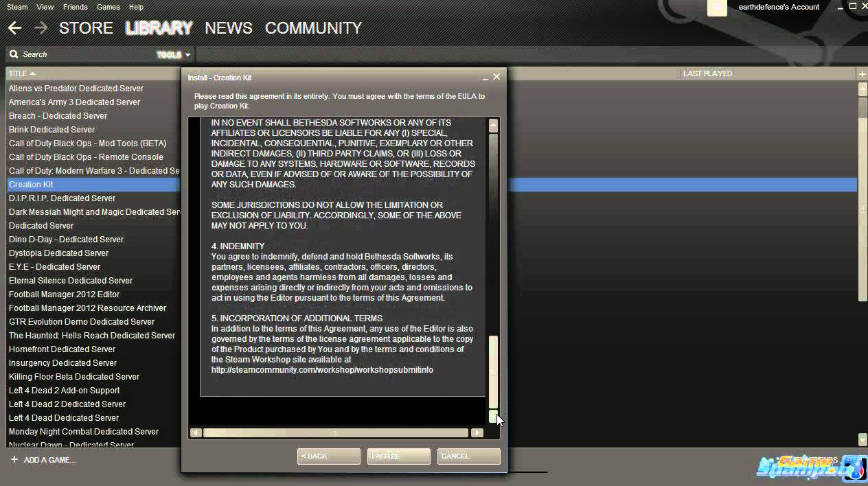Select Breach - Dedicated Server

click(x=58, y=115)
